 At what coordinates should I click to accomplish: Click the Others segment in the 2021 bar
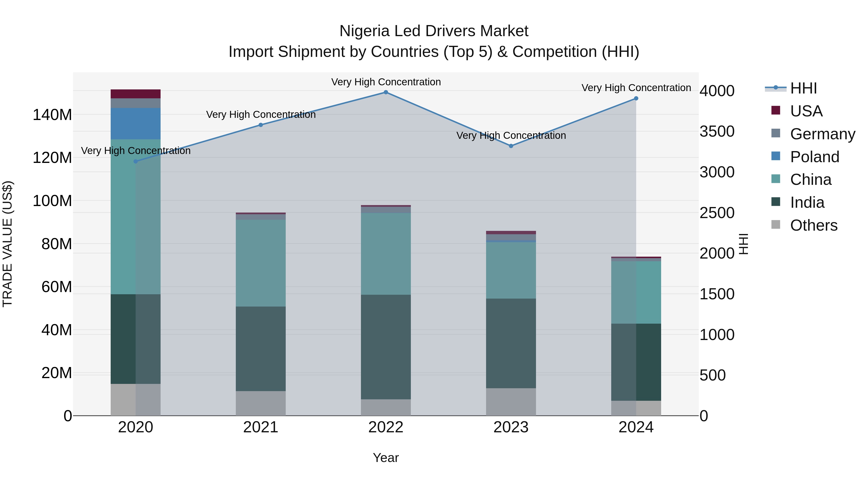coord(261,403)
